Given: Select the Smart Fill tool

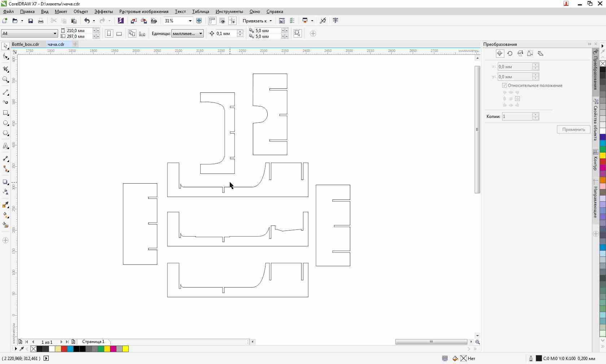Looking at the screenshot, I should (5, 225).
